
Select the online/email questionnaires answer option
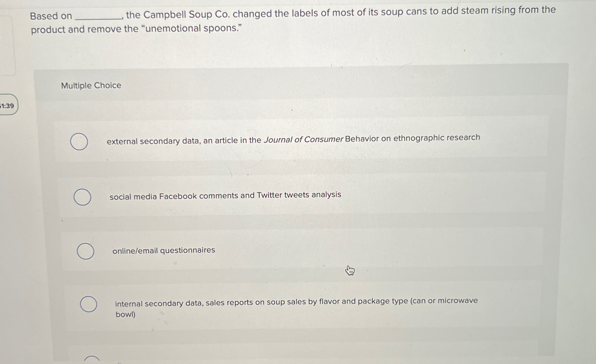[85, 250]
